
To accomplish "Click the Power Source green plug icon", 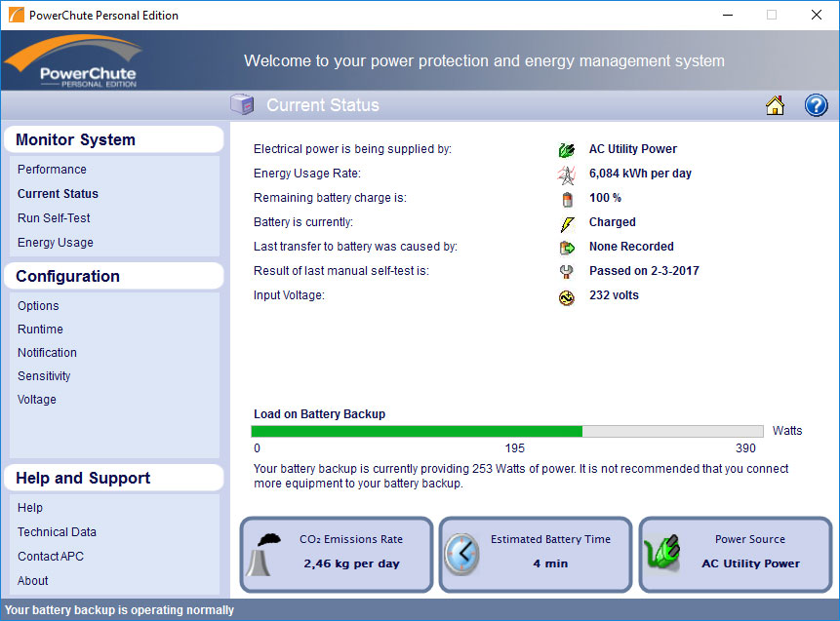I will click(x=661, y=552).
